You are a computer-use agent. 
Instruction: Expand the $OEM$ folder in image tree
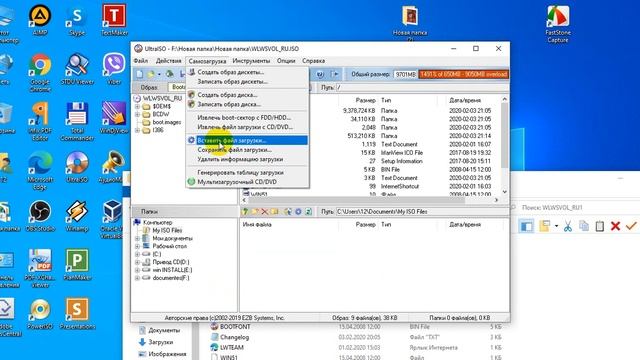(137, 106)
